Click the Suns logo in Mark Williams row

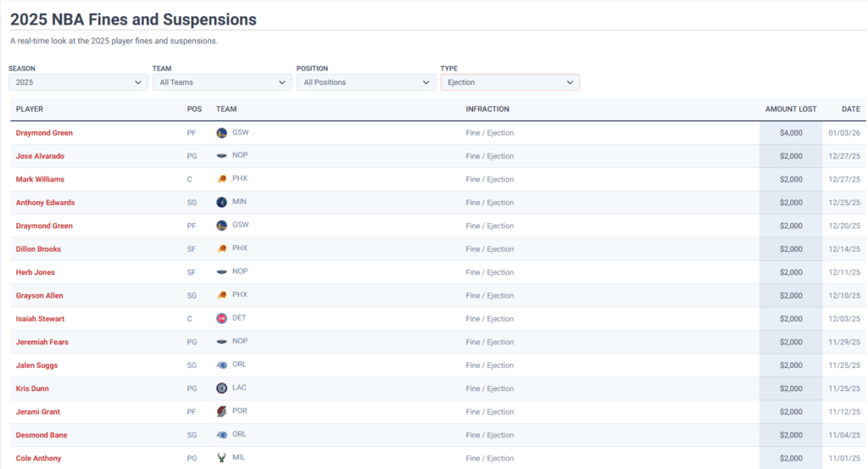pyautogui.click(x=222, y=179)
